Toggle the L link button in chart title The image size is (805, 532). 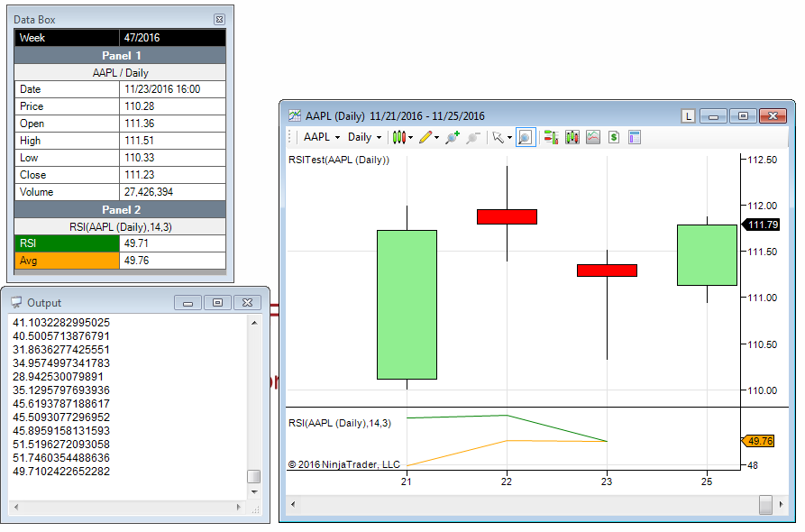click(688, 116)
